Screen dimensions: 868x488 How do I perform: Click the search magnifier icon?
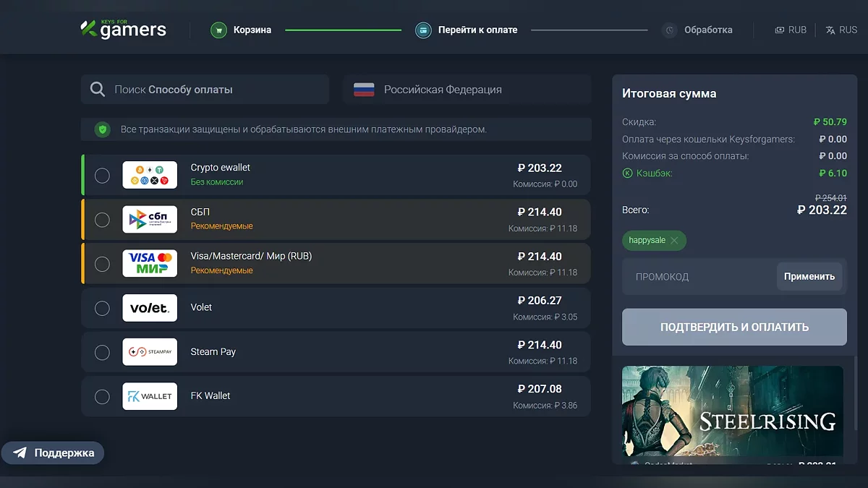[x=98, y=90]
